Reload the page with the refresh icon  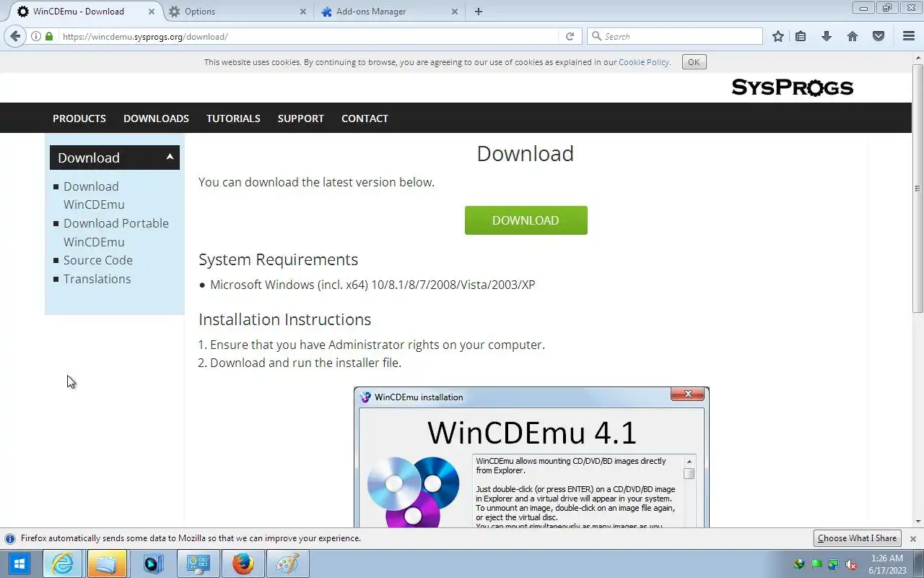pos(570,36)
